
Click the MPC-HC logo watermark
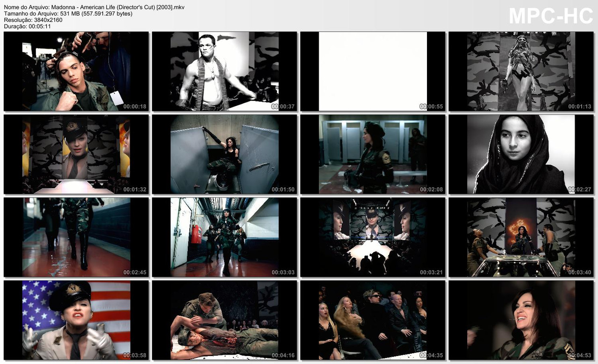551,15
